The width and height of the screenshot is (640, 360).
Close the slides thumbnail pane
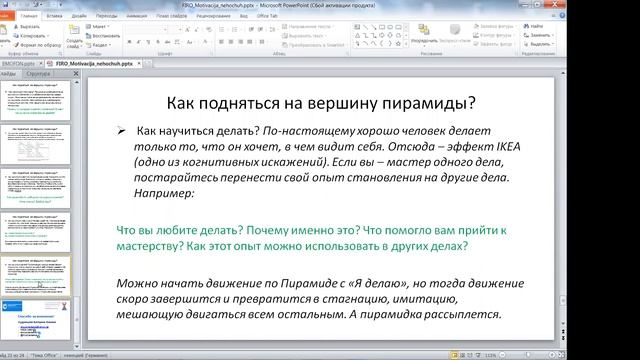(x=76, y=74)
